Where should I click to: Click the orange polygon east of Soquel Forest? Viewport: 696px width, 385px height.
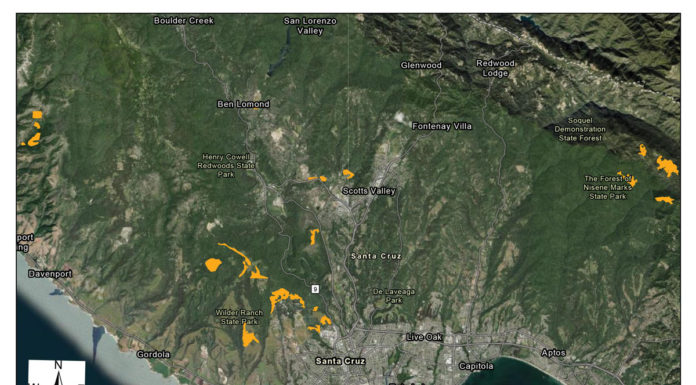pos(667,166)
